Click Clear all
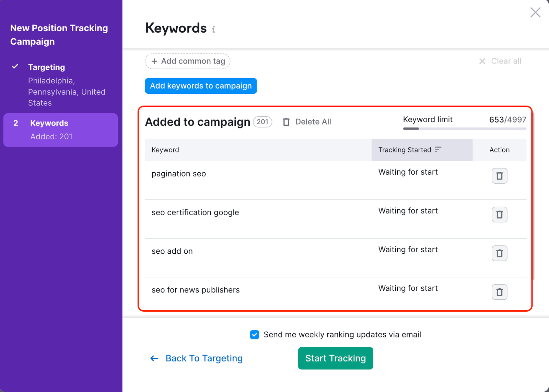The width and height of the screenshot is (549, 392). pos(506,61)
